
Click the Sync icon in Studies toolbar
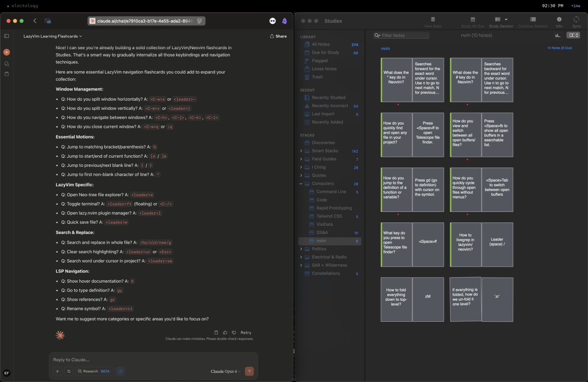click(577, 20)
